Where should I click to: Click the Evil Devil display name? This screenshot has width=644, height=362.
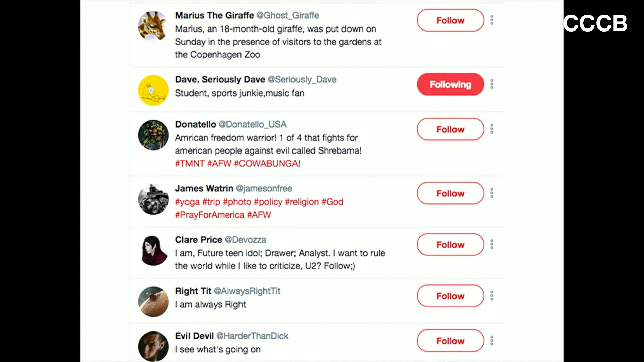tap(194, 336)
